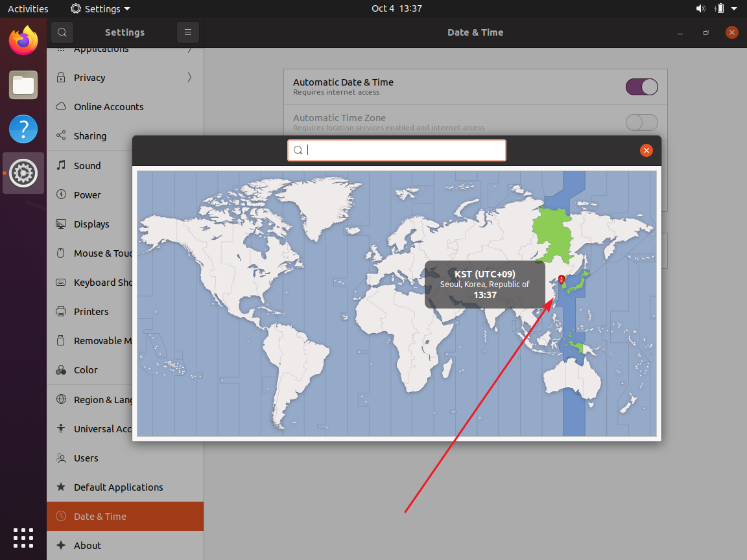
Task: Show Applications grid in dock
Action: [x=23, y=538]
